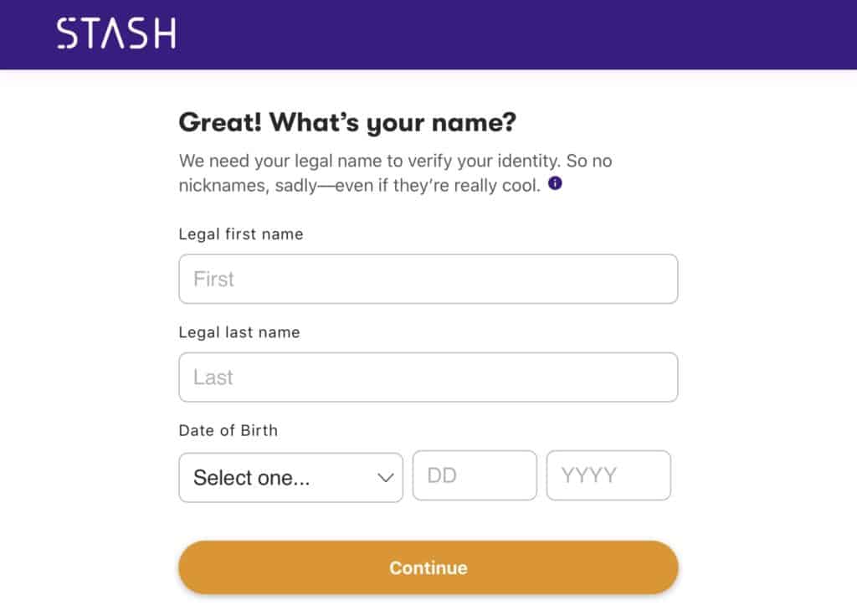The width and height of the screenshot is (857, 616).
Task: Select the YYYY year input box
Action: pos(608,475)
